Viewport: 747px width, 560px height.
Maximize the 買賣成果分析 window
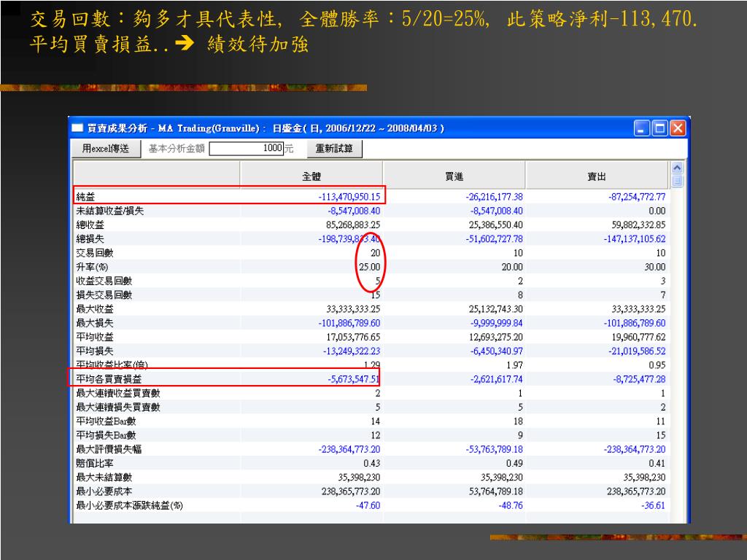[659, 128]
